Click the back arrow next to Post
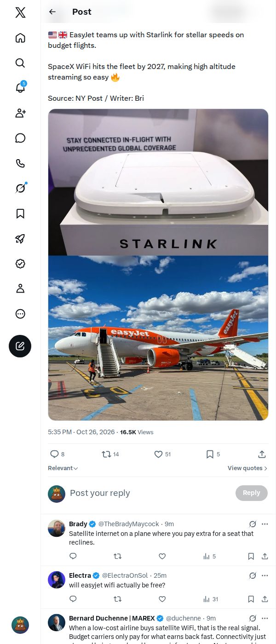This screenshot has width=276, height=644. click(52, 12)
